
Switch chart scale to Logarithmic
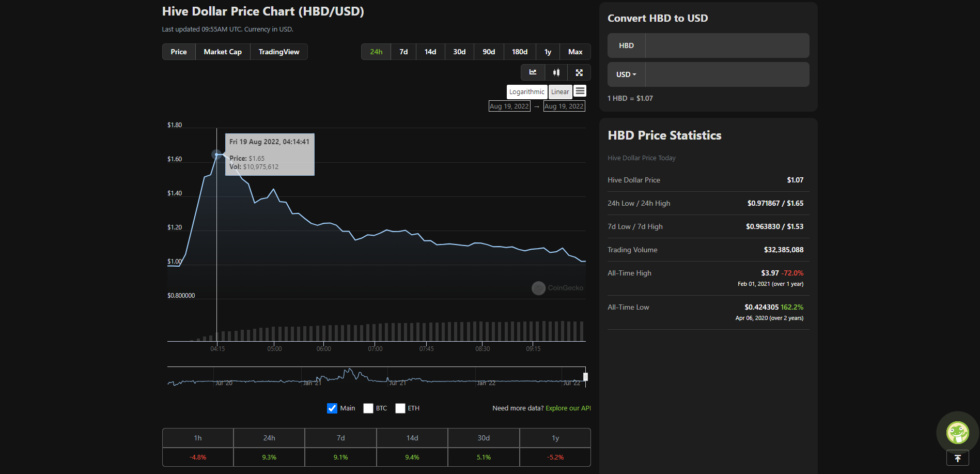click(527, 91)
